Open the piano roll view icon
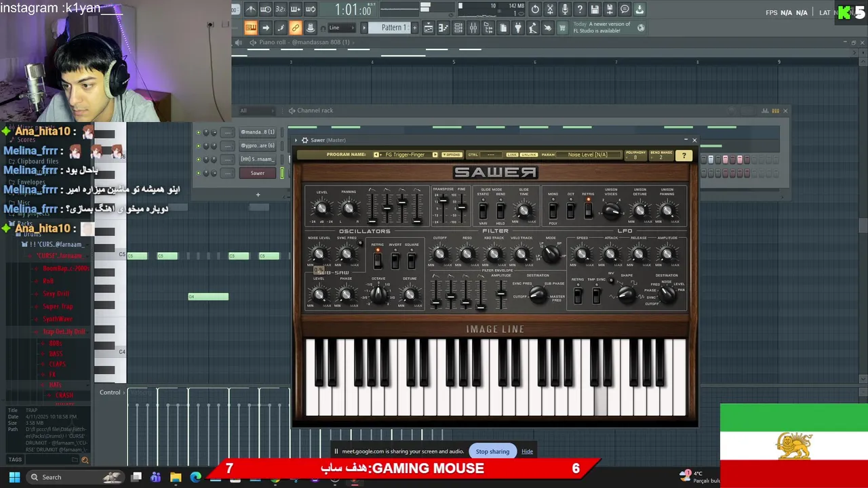The image size is (868, 488). [443, 28]
